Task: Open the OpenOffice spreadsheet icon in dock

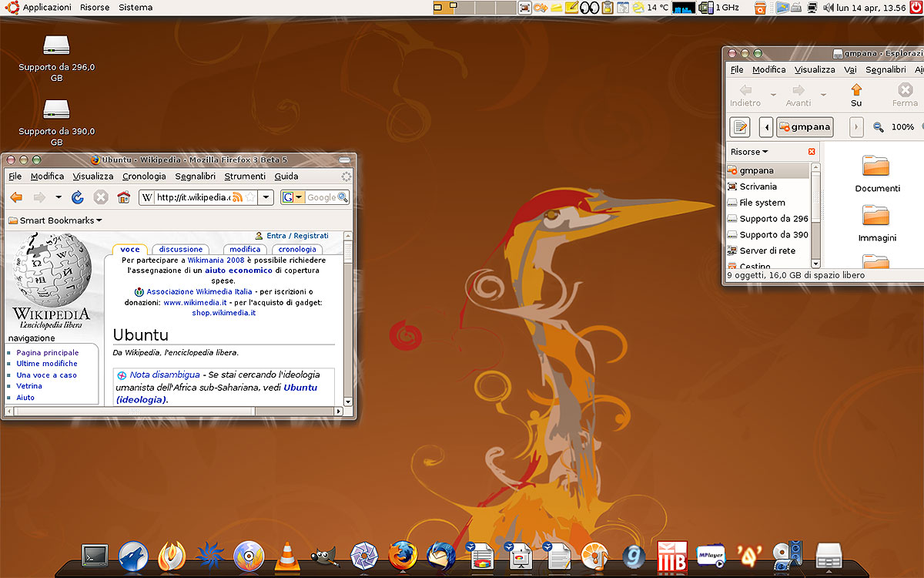Action: point(480,556)
